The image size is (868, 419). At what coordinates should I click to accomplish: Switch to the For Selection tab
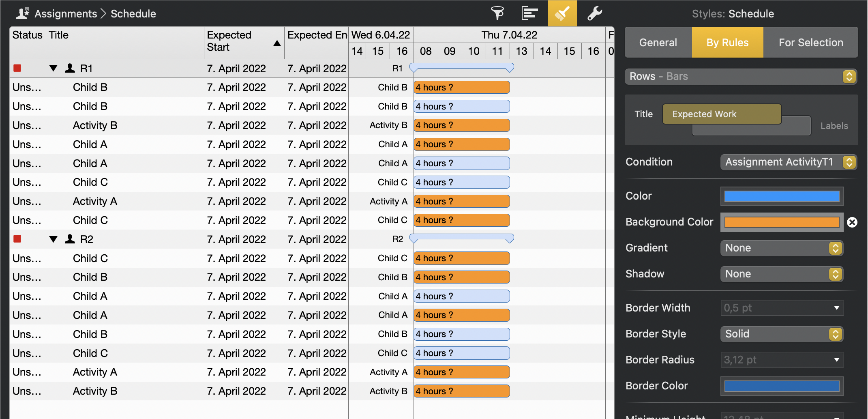coord(810,42)
